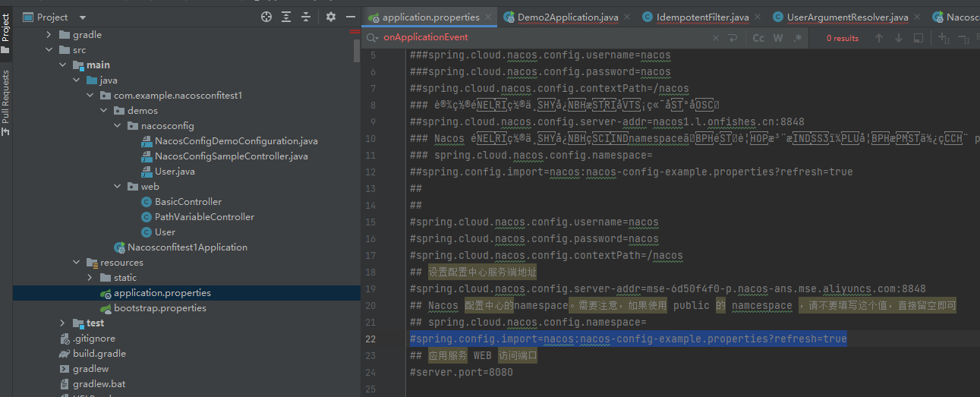Screen dimensions: 980x397
Task: Hide the Project tool window via minus icon
Action: pyautogui.click(x=351, y=17)
